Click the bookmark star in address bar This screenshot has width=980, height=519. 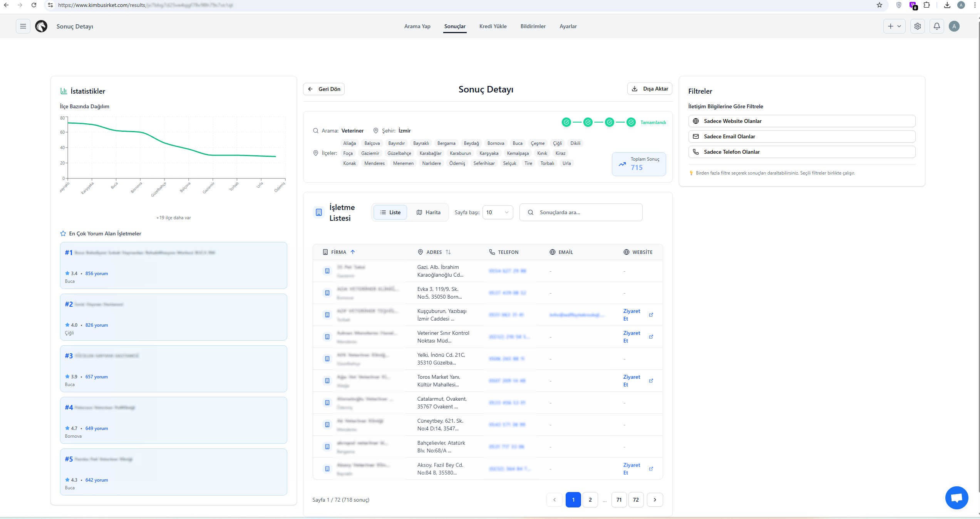tap(879, 5)
